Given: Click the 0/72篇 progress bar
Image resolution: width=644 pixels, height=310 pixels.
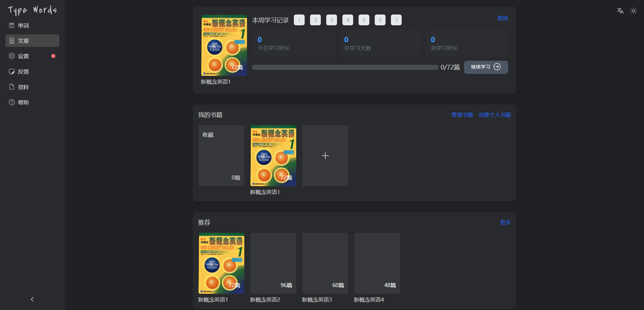Looking at the screenshot, I should click(x=345, y=67).
